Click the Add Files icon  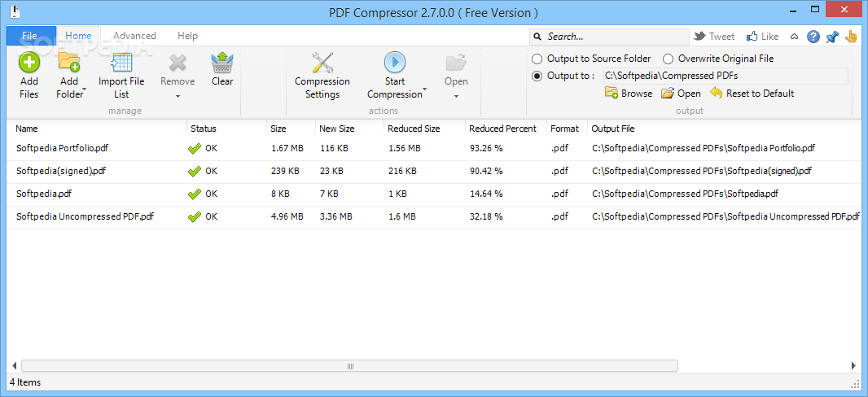tap(29, 63)
